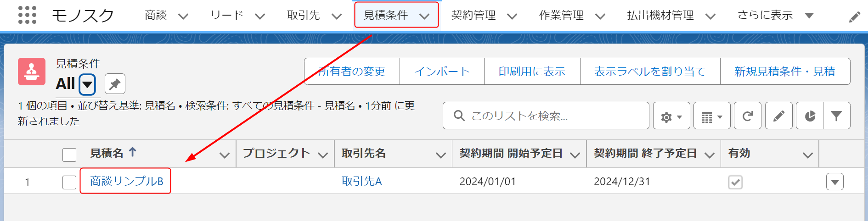
Task: Open the 商談サンプルB record link
Action: pos(126,181)
